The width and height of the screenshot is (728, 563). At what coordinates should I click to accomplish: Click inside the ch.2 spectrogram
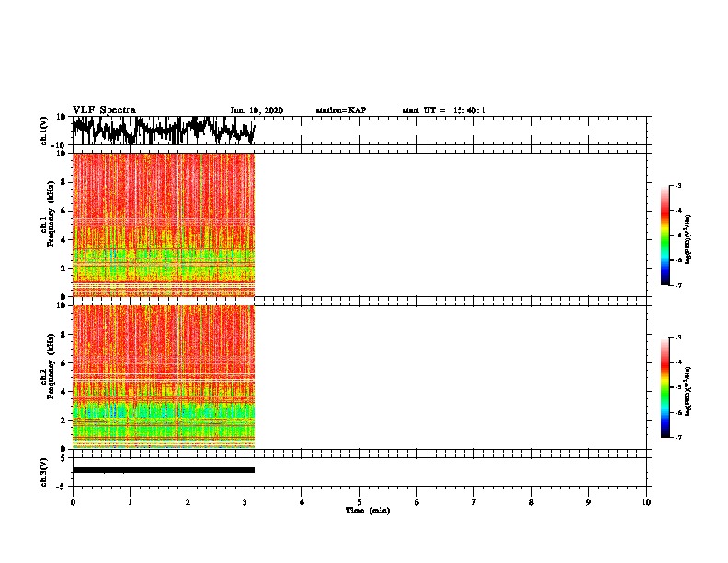point(164,377)
